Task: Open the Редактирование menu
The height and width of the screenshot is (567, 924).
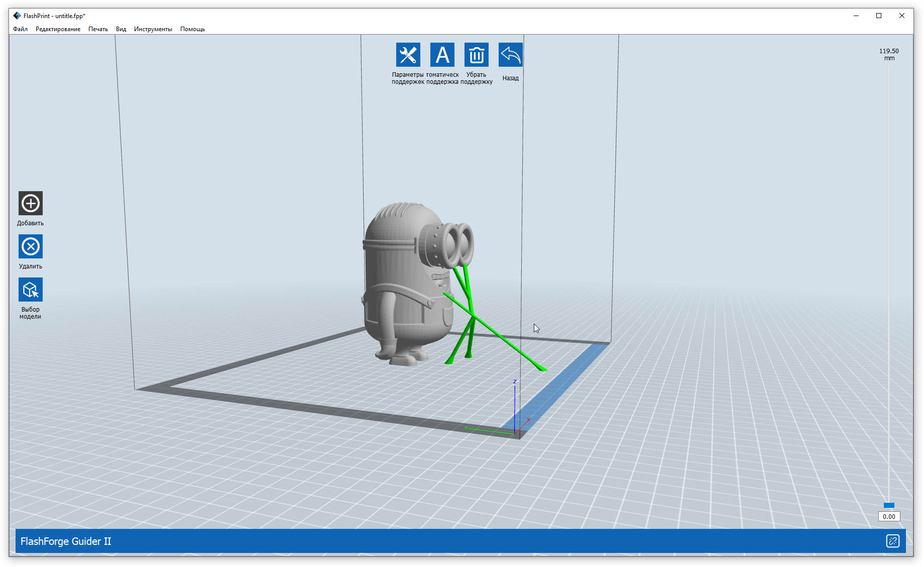Action: (58, 29)
